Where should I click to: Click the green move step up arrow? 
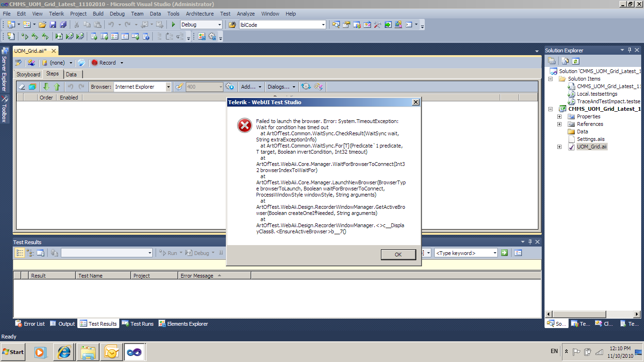[x=57, y=87]
